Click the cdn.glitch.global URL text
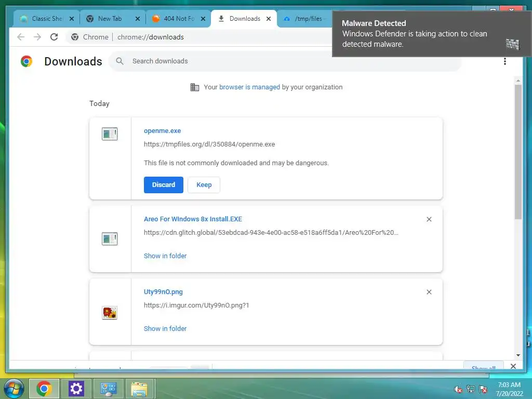532x399 pixels. point(271,233)
